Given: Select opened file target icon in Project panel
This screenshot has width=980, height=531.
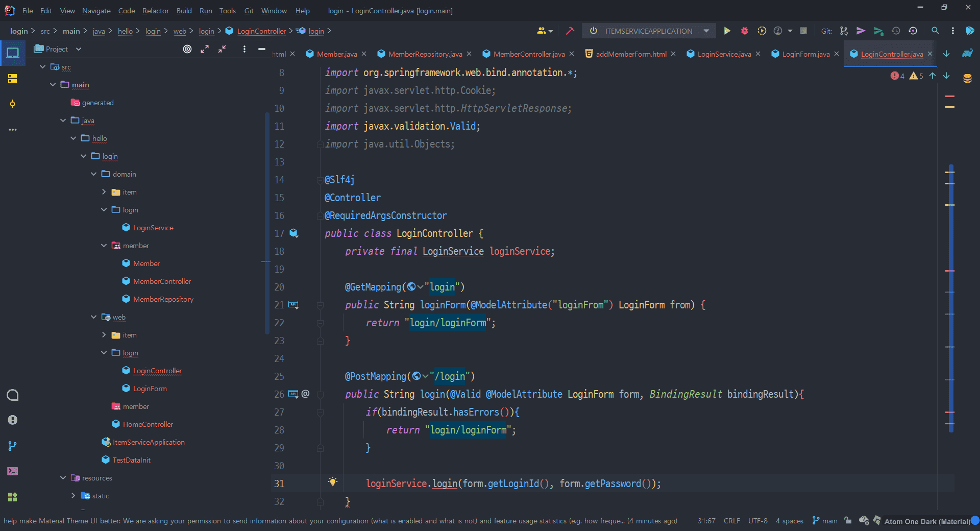Looking at the screenshot, I should tap(187, 49).
